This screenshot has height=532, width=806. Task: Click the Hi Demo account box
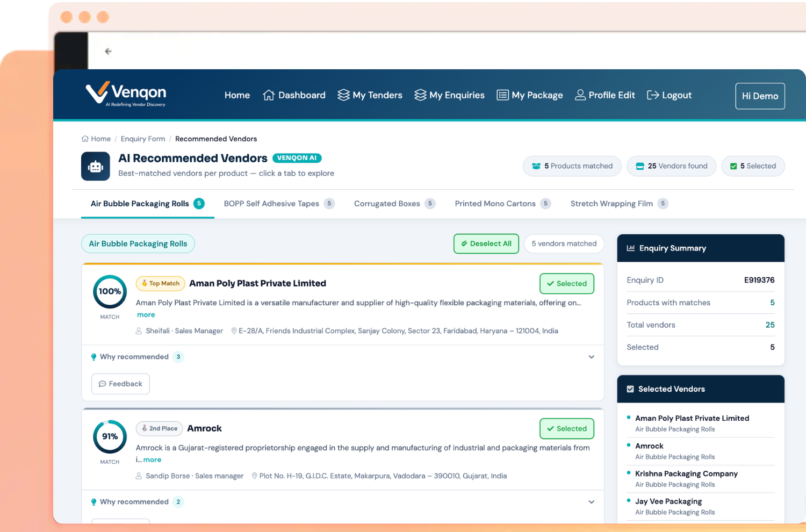[x=760, y=96]
